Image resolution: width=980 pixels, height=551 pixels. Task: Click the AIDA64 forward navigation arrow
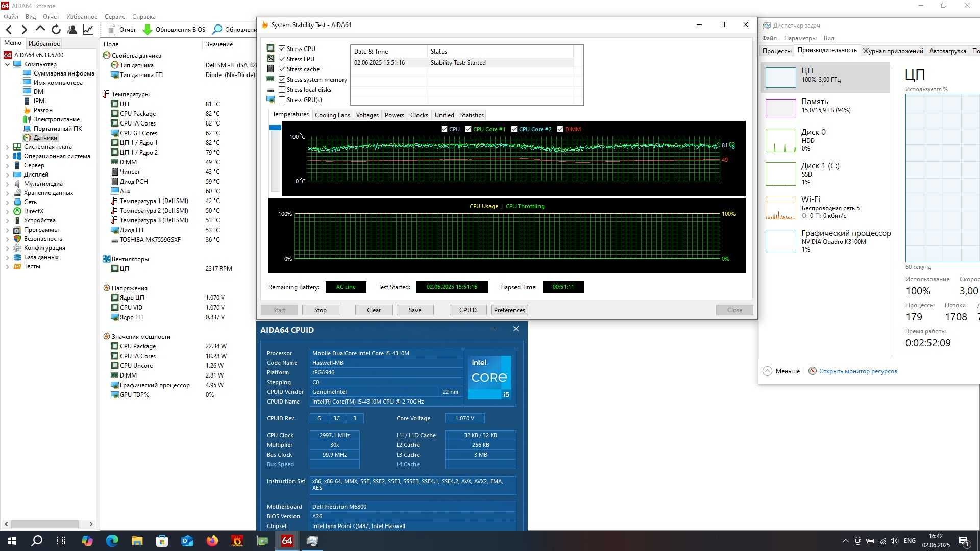(24, 30)
